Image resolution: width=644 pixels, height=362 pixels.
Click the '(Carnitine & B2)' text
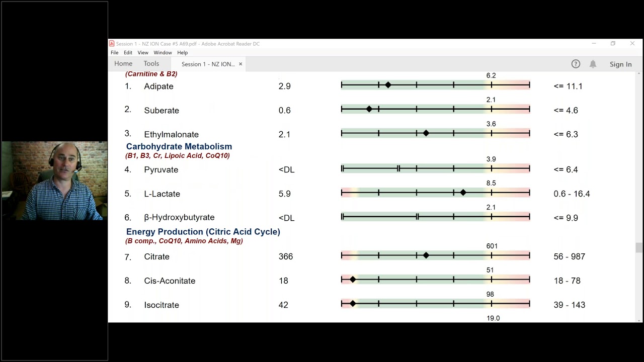point(151,74)
